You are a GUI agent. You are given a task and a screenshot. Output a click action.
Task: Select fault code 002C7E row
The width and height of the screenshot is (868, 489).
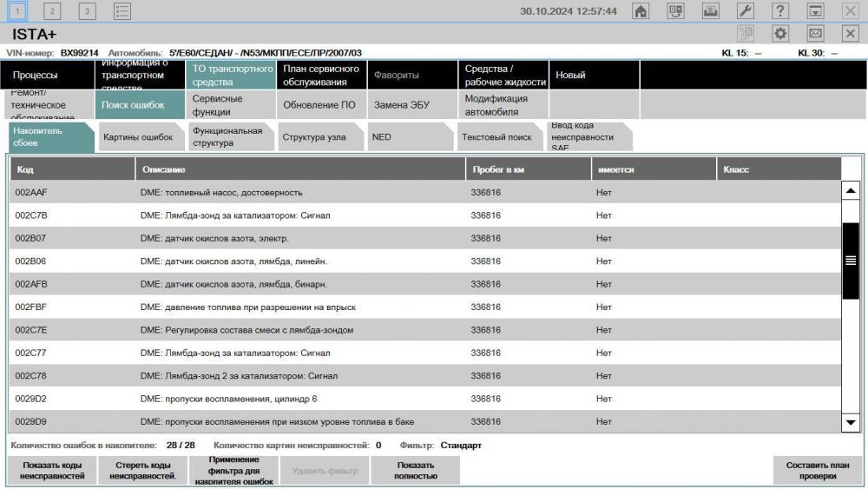coord(424,329)
